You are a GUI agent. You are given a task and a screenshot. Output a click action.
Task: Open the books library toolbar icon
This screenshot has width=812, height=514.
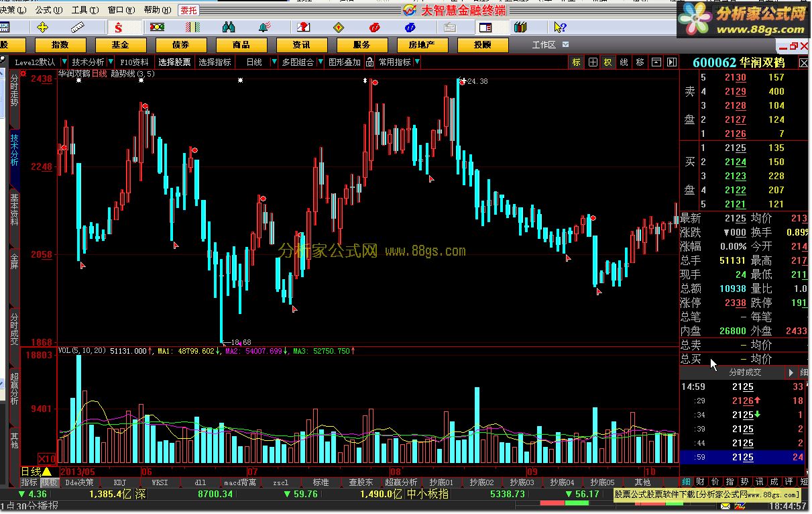(520, 28)
